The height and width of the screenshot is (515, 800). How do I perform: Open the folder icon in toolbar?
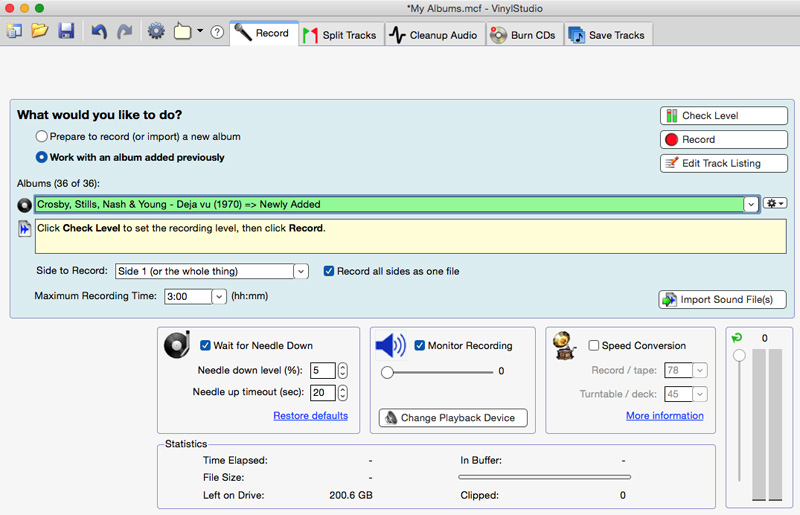40,32
